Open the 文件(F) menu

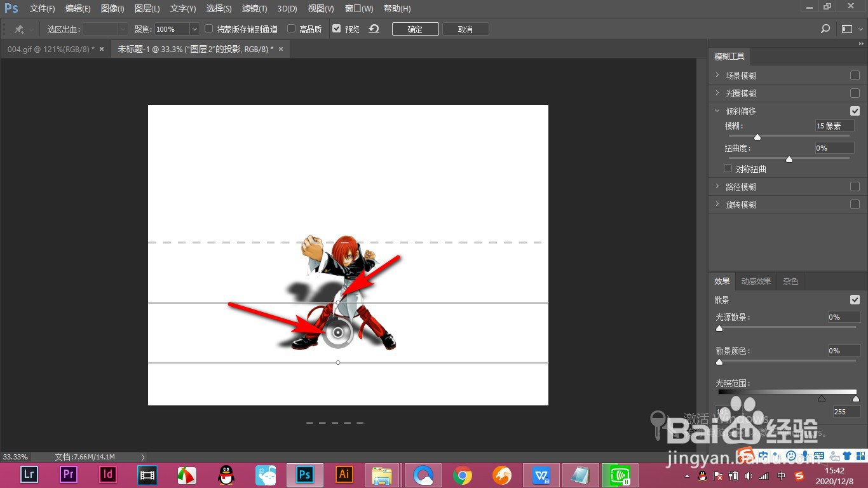42,8
